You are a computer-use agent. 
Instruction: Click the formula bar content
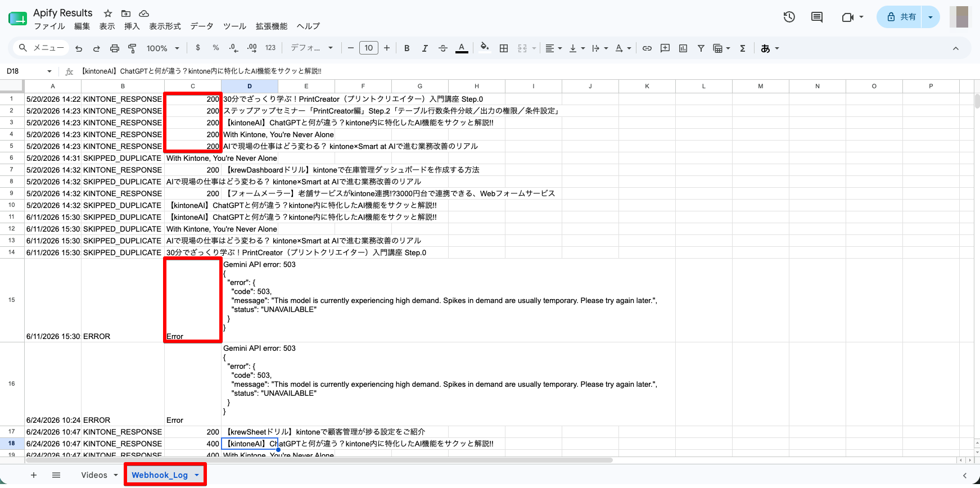tap(202, 71)
